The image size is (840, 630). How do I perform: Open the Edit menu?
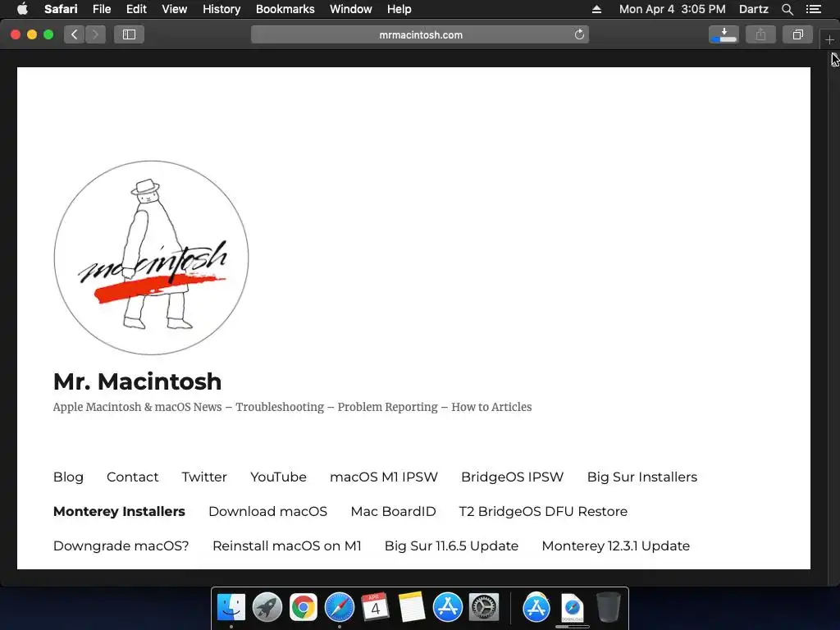pyautogui.click(x=137, y=9)
